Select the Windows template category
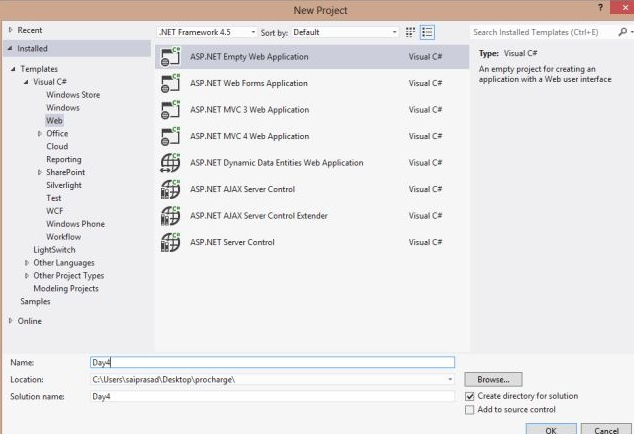The height and width of the screenshot is (434, 634). click(63, 108)
